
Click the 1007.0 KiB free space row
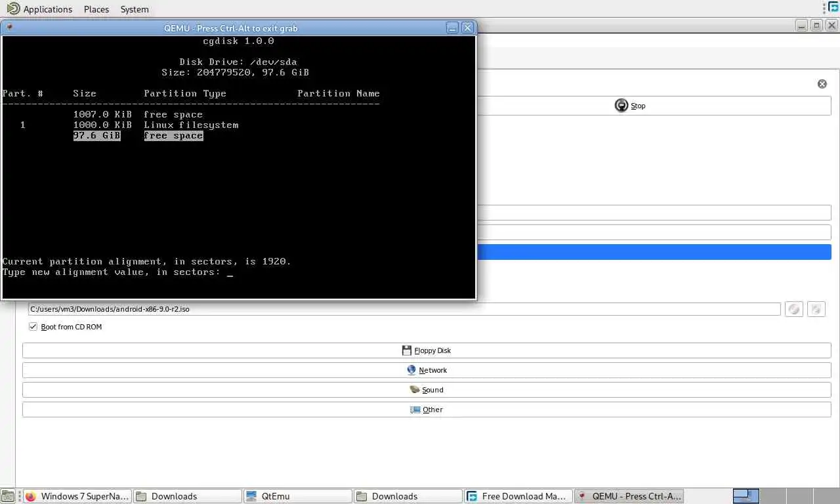click(x=138, y=115)
